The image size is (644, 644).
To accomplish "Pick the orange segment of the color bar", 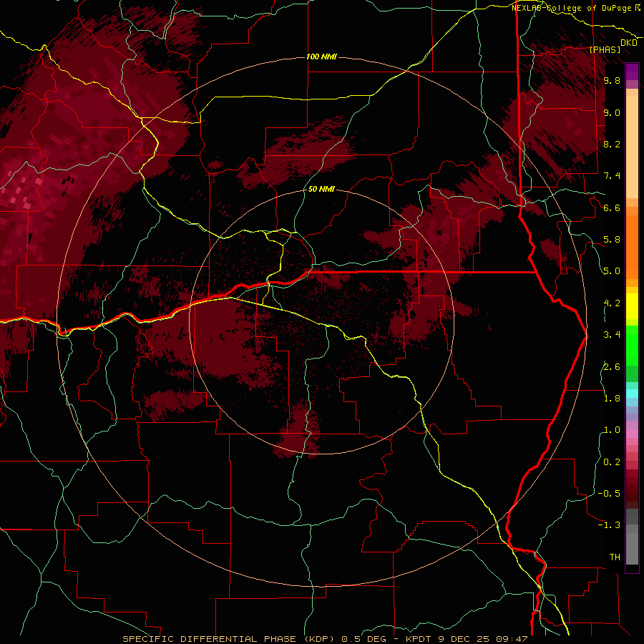I will pos(632,246).
